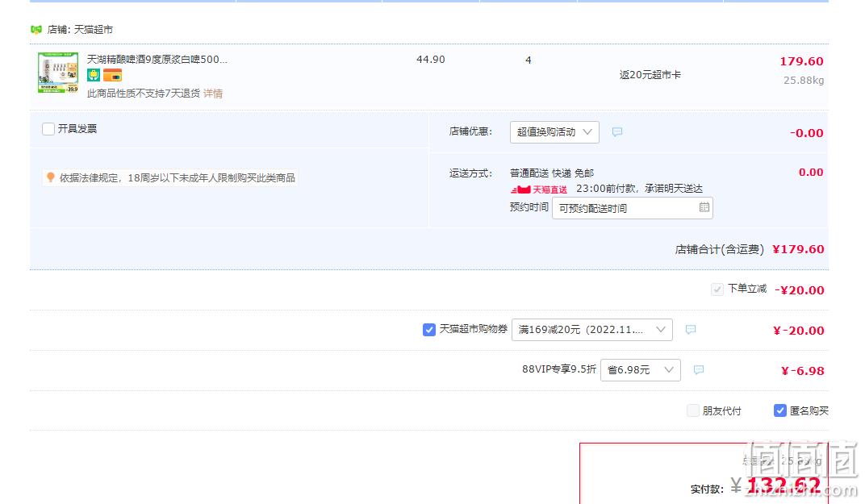Click the store discount amount -0.00
Viewport: 865px width, 504px height.
click(x=807, y=133)
